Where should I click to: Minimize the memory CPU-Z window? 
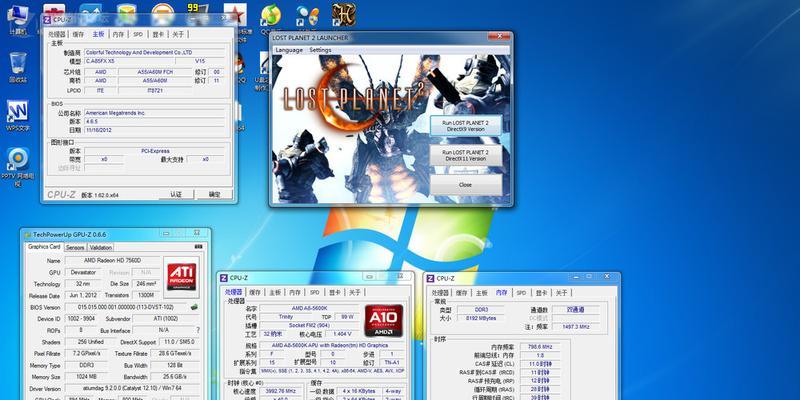pos(577,277)
